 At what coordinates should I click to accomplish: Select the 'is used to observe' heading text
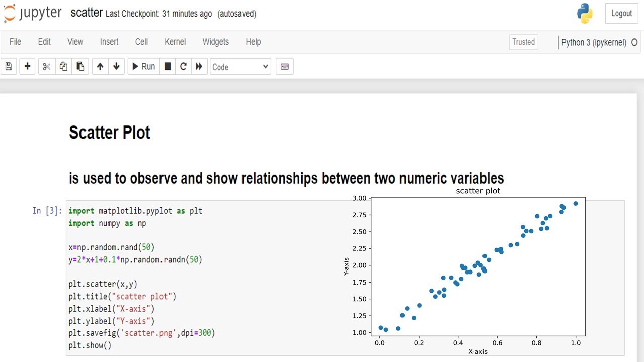click(x=286, y=178)
